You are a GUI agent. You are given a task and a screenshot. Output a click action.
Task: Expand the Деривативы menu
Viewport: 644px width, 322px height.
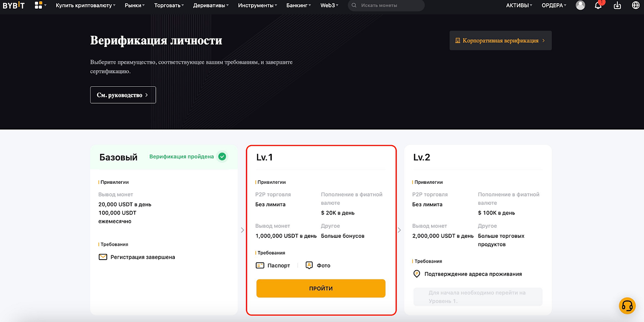(x=211, y=6)
